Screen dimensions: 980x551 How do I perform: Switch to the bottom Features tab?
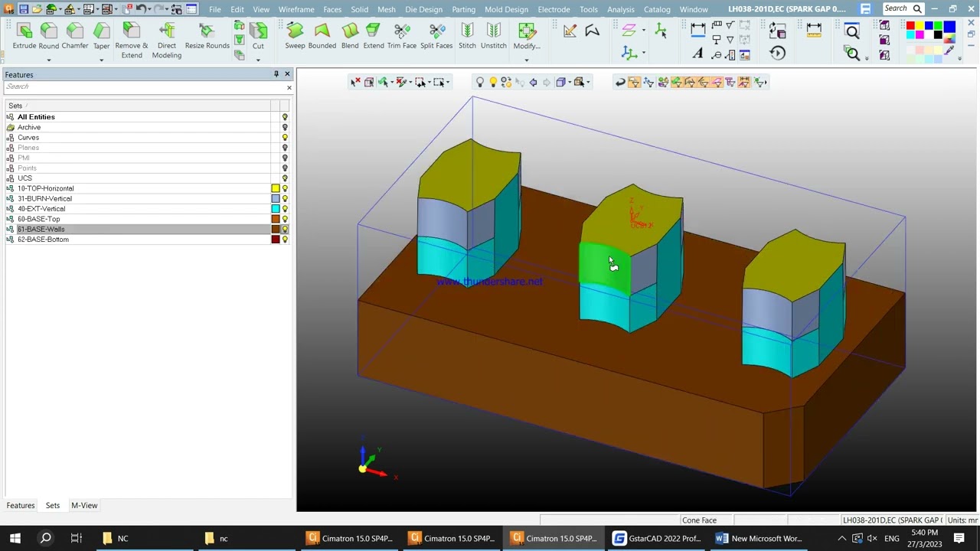tap(21, 506)
